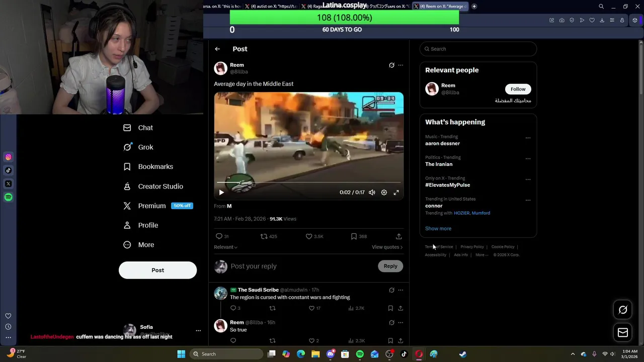Take snapshot with browser camera icon

(x=561, y=20)
